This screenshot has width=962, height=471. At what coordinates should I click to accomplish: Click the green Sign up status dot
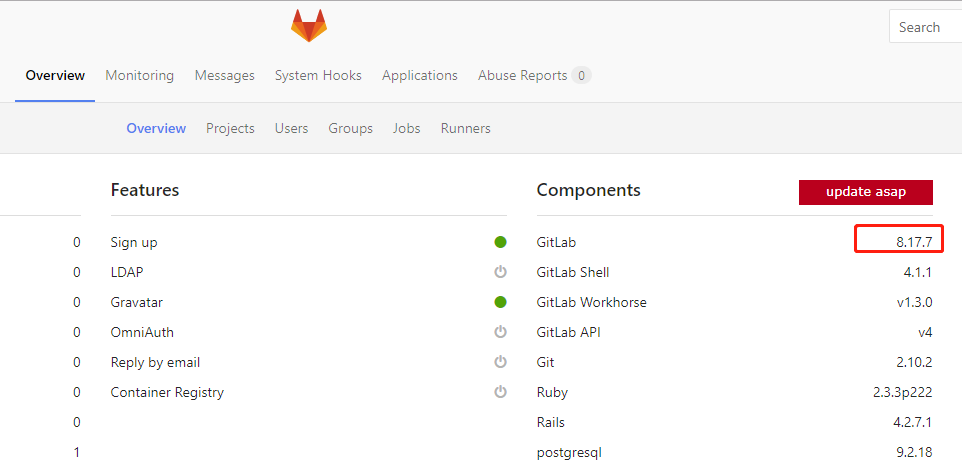(x=501, y=242)
